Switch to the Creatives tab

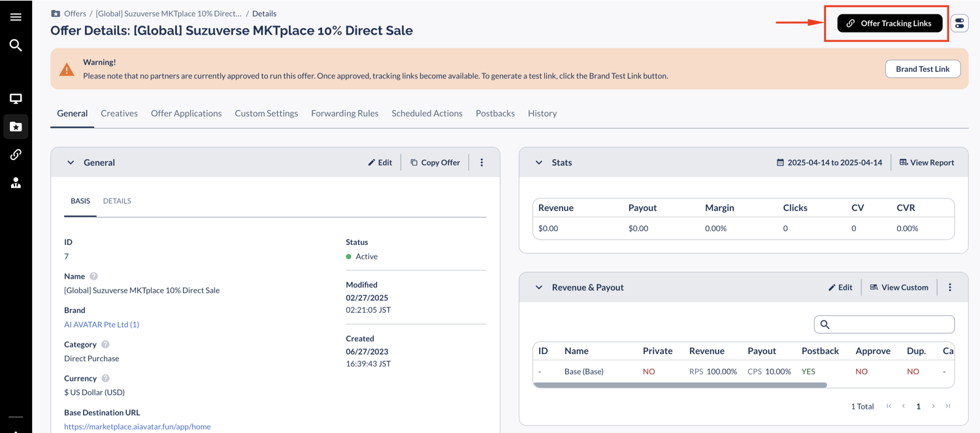(x=119, y=114)
